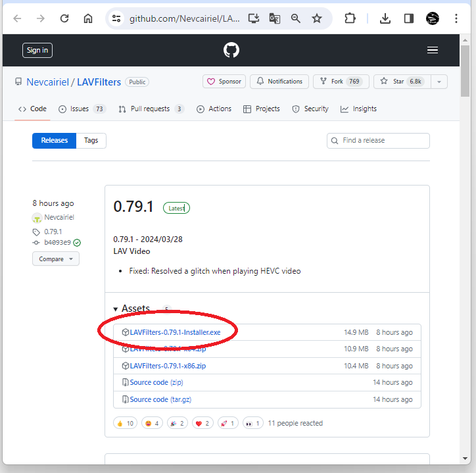
Task: Download Source code (tar.gz)
Action: 160,399
